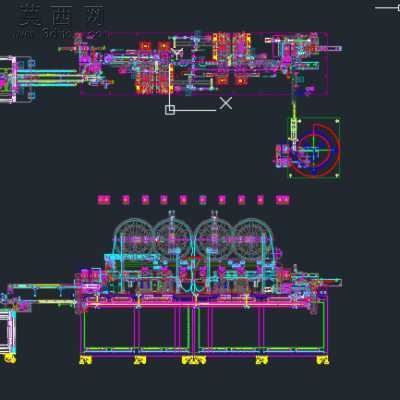The image size is (400, 400).
Task: Select the rightmost spoked wheel in elevation view
Action: click(253, 239)
